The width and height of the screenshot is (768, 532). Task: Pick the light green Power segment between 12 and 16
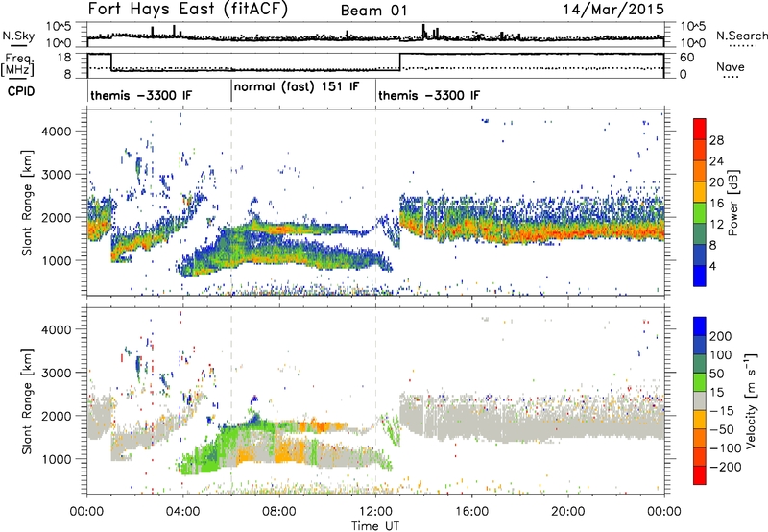tap(700, 213)
